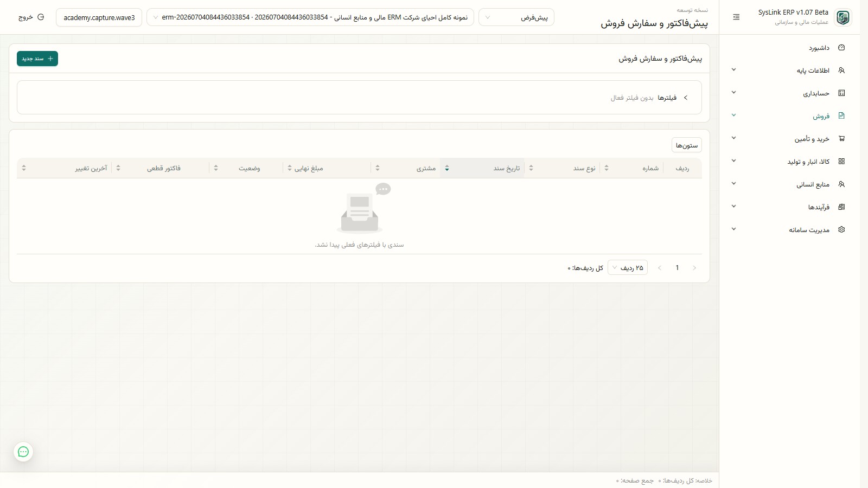Open the فرآیندها sidebar menu

click(790, 207)
